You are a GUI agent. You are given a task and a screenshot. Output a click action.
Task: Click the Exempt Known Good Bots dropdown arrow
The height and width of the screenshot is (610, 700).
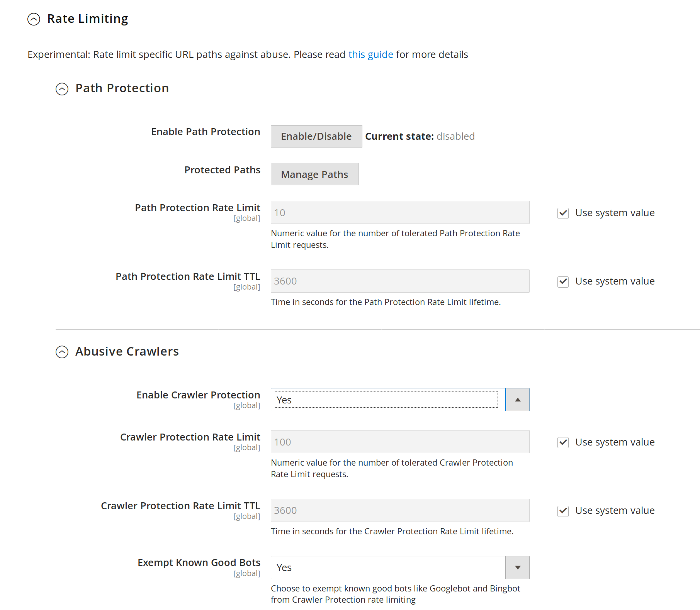click(517, 568)
